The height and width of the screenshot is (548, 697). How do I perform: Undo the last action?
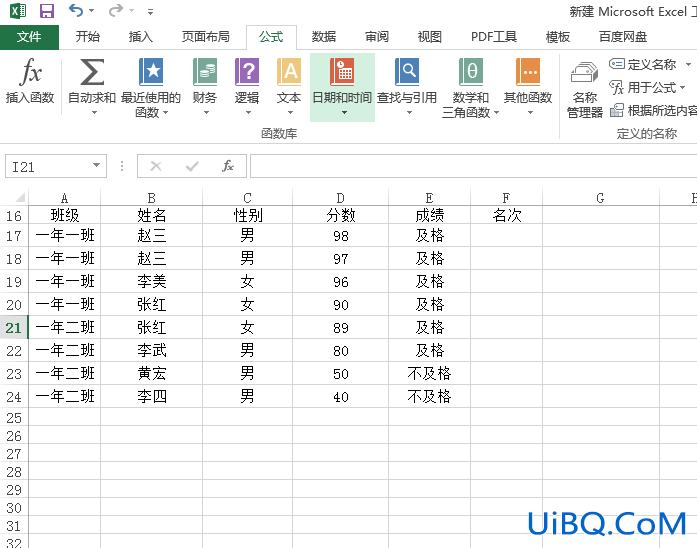[x=76, y=10]
